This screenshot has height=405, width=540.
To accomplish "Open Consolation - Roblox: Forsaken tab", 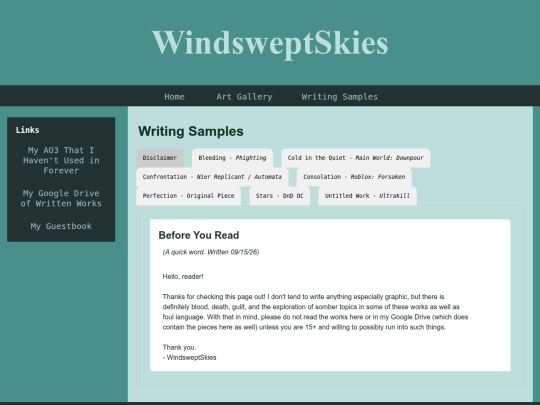I will pos(354,177).
